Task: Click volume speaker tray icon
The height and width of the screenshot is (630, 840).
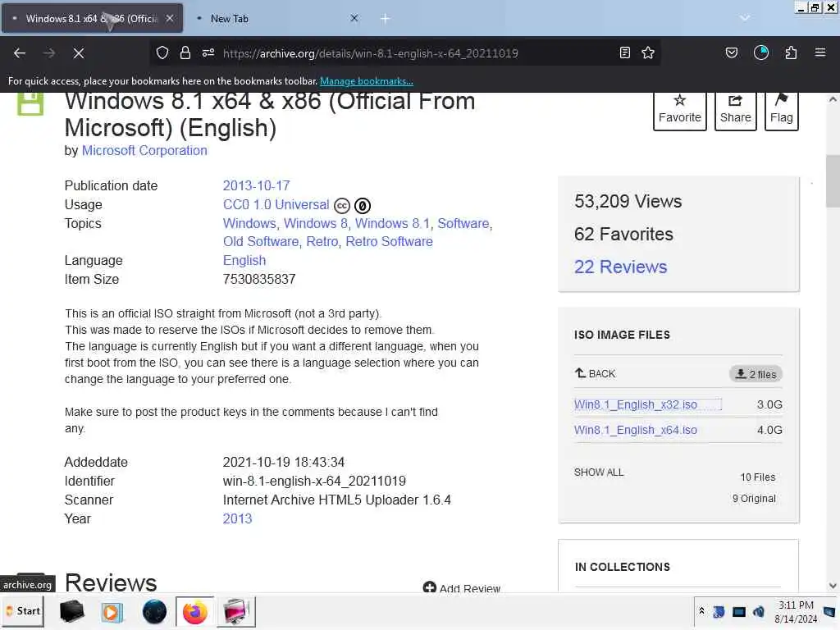Action: [x=759, y=611]
